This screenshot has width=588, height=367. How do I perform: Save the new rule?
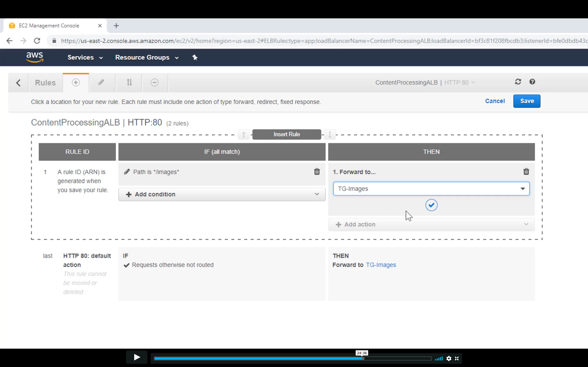click(x=526, y=101)
